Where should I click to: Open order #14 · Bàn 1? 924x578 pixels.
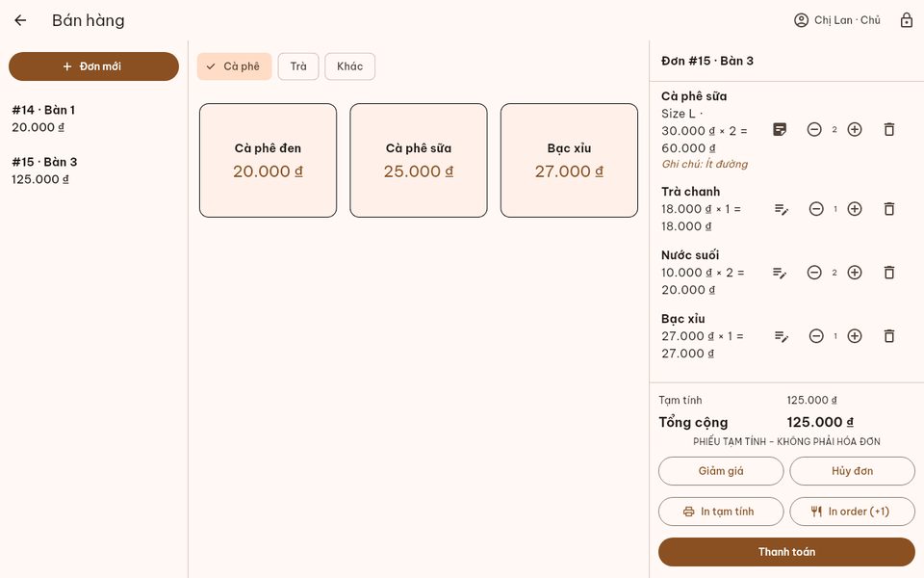(93, 118)
